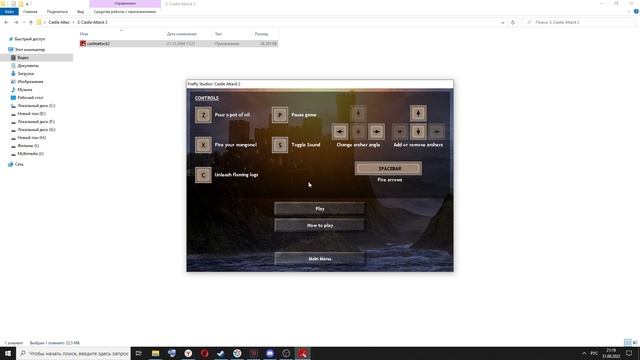The width and height of the screenshot is (640, 360).
Task: Open File Explorer from taskbar
Action: pyautogui.click(x=156, y=353)
